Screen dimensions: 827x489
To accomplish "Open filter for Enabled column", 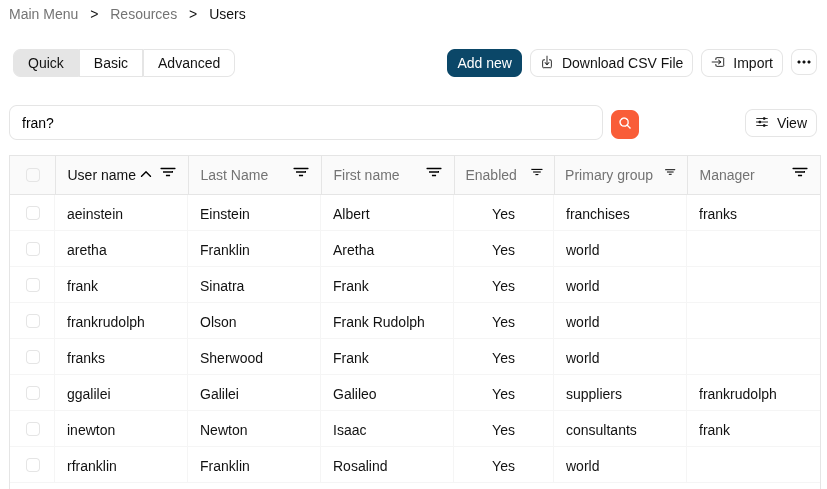I will [537, 173].
